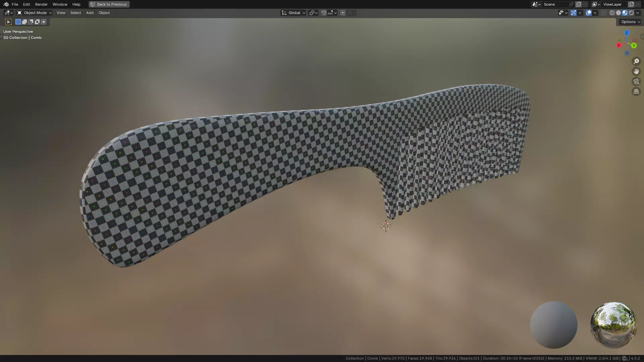Switch to Solid viewport shading
Screen dimensions: 644x362
coord(619,13)
